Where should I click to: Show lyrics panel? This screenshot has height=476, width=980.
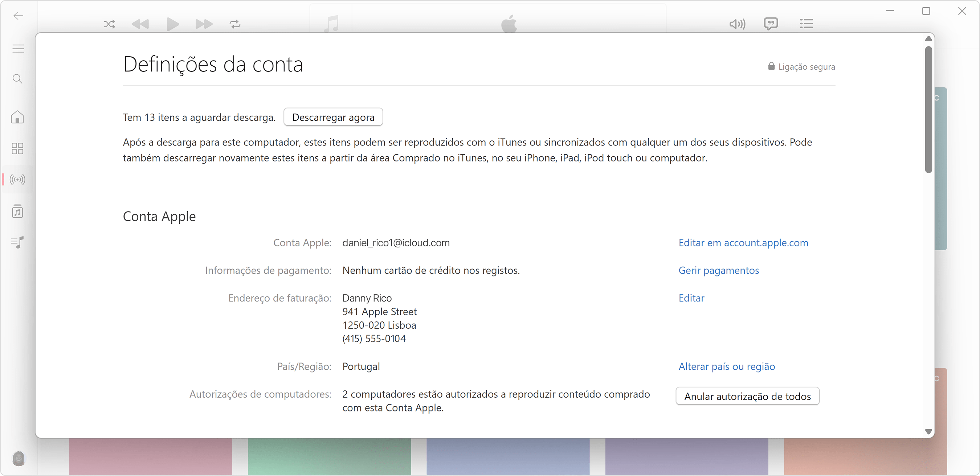(771, 24)
